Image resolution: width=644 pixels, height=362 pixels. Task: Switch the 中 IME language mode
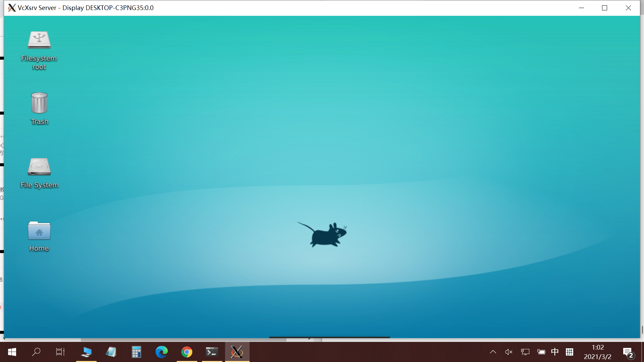tap(555, 352)
